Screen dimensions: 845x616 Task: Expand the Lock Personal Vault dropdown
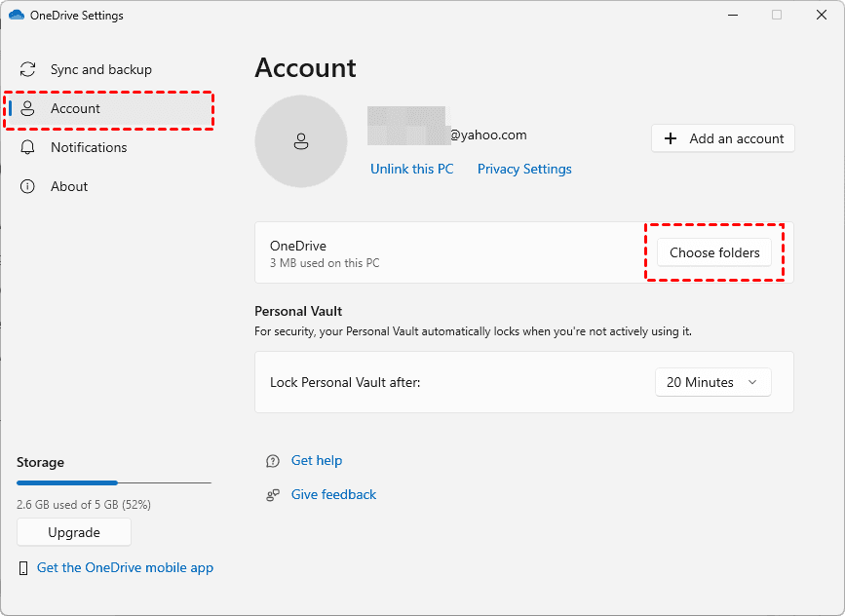click(712, 383)
